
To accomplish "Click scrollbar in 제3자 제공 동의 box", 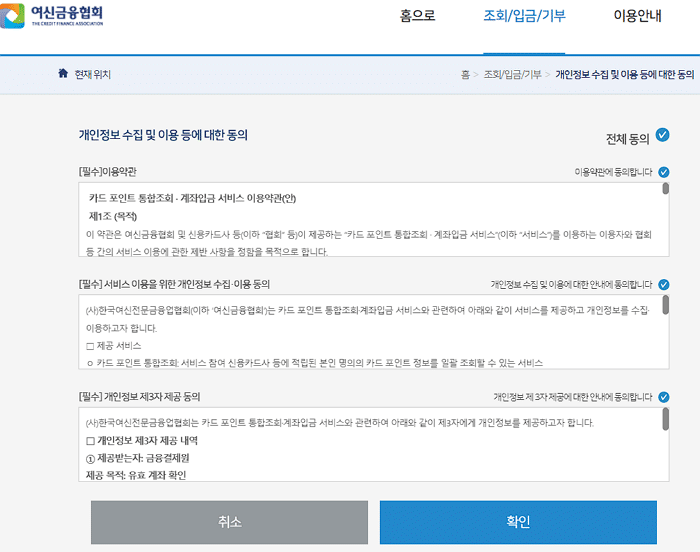I will [x=665, y=419].
